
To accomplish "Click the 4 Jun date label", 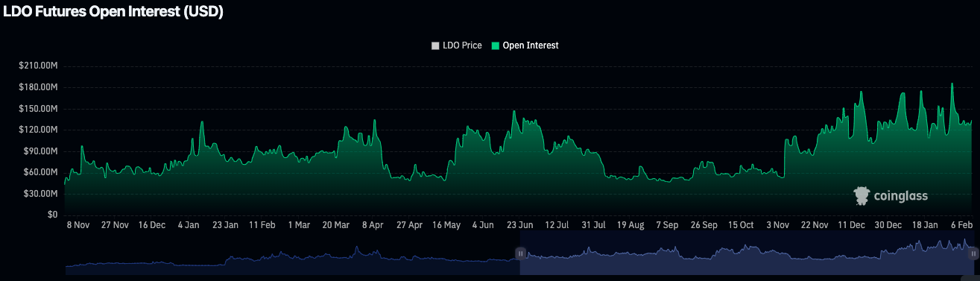I will coord(483,224).
